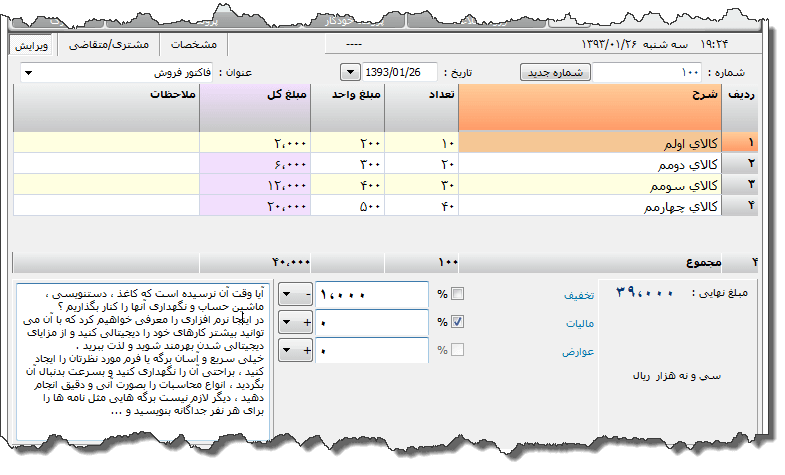The width and height of the screenshot is (785, 475).
Task: Click the شماره جدید button
Action: pyautogui.click(x=556, y=73)
